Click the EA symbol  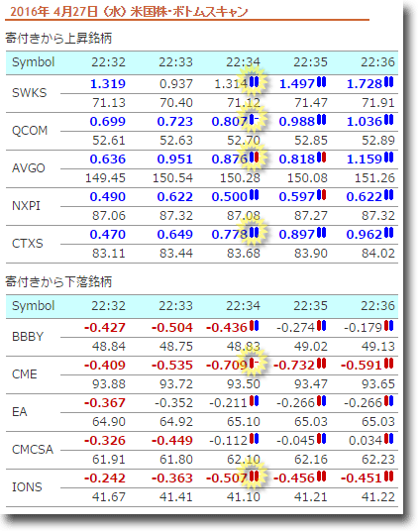(x=19, y=411)
